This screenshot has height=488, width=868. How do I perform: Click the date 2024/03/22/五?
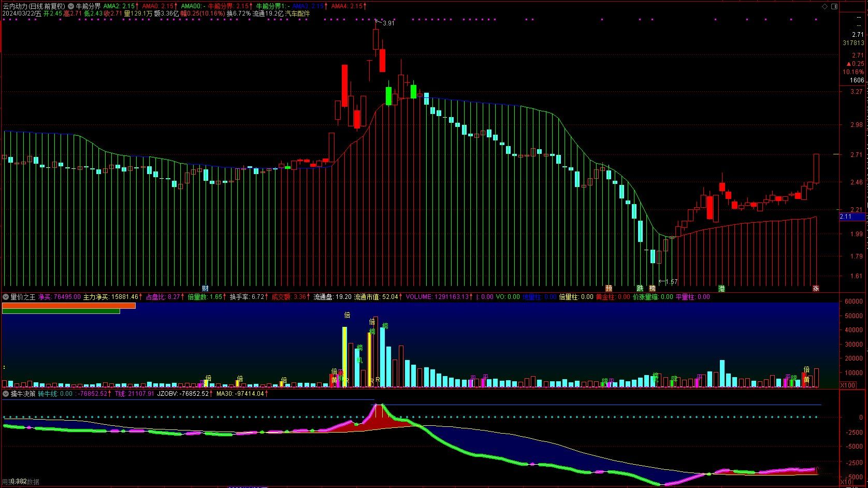pyautogui.click(x=22, y=13)
